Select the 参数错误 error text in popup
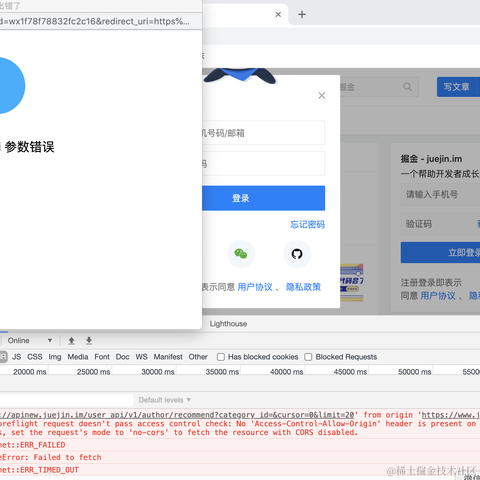480x480 pixels. 29,147
